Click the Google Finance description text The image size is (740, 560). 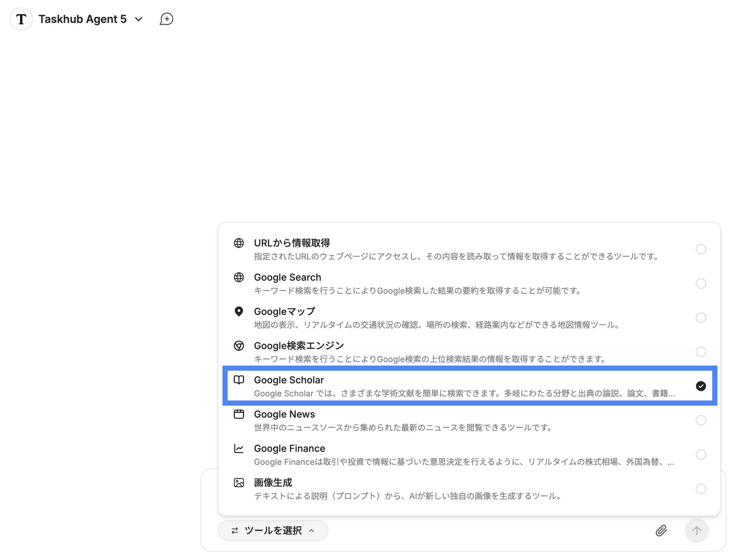[x=464, y=462]
